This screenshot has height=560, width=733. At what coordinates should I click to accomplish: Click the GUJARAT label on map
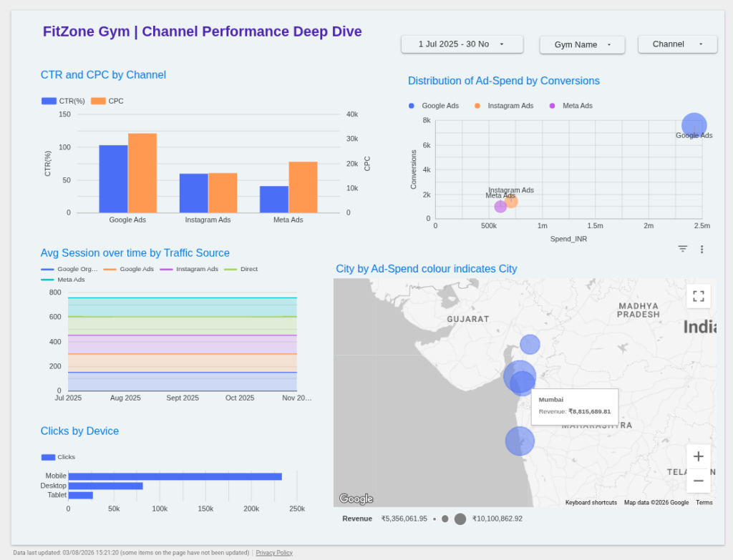[x=468, y=319]
